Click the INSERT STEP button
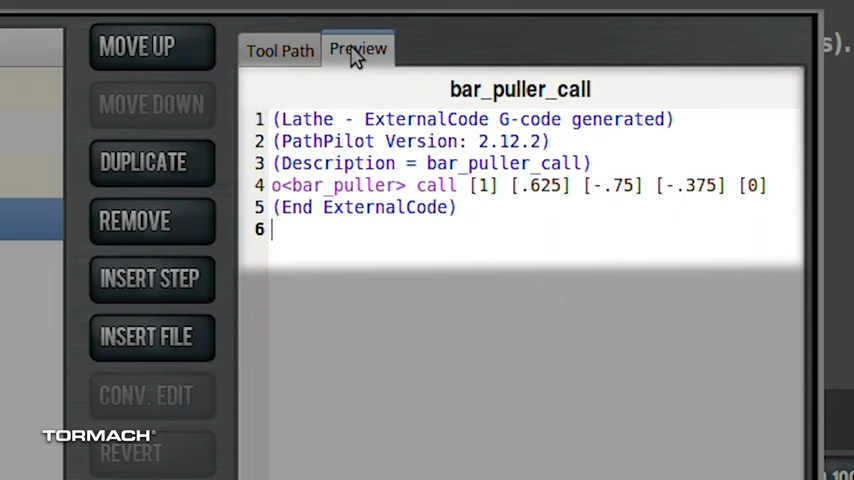This screenshot has width=854, height=480. tap(151, 279)
